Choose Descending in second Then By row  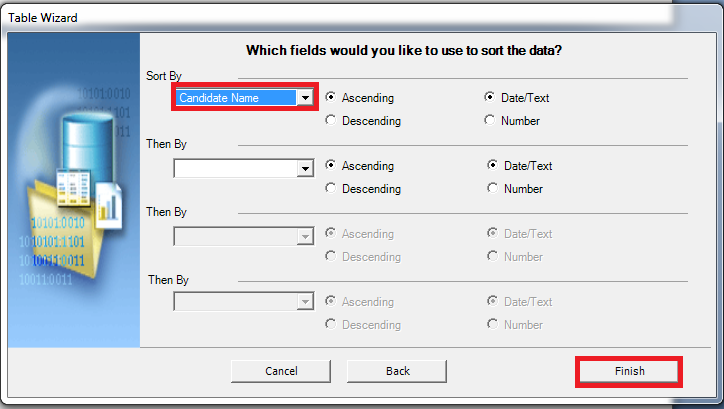(x=331, y=257)
